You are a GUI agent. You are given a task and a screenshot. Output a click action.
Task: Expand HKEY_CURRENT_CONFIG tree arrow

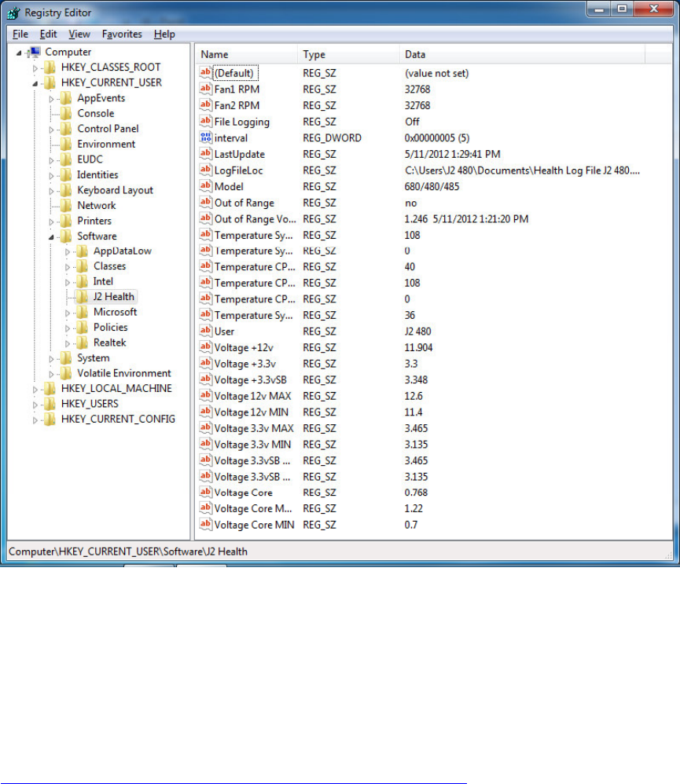pos(35,420)
